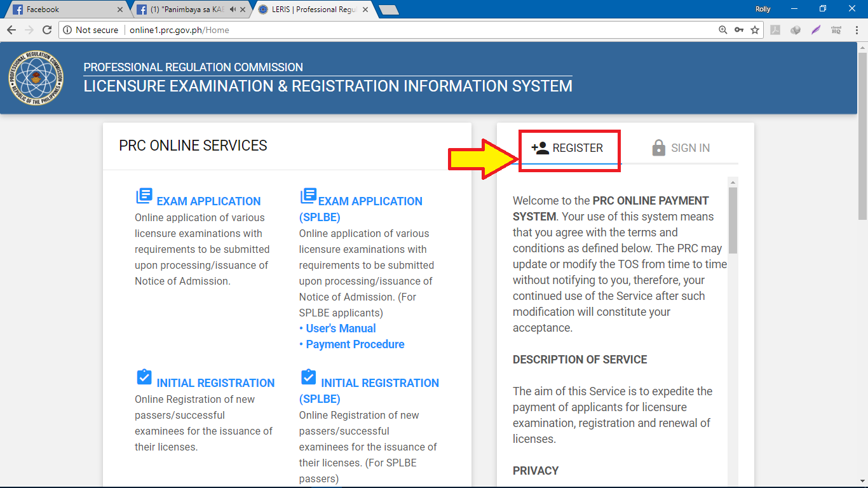Click the bookmark star in the address bar

(x=754, y=30)
